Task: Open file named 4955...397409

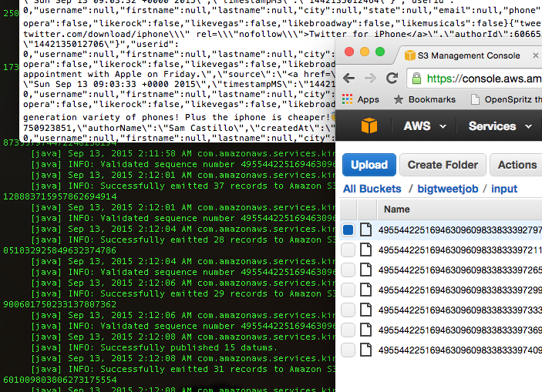Action: [460, 350]
